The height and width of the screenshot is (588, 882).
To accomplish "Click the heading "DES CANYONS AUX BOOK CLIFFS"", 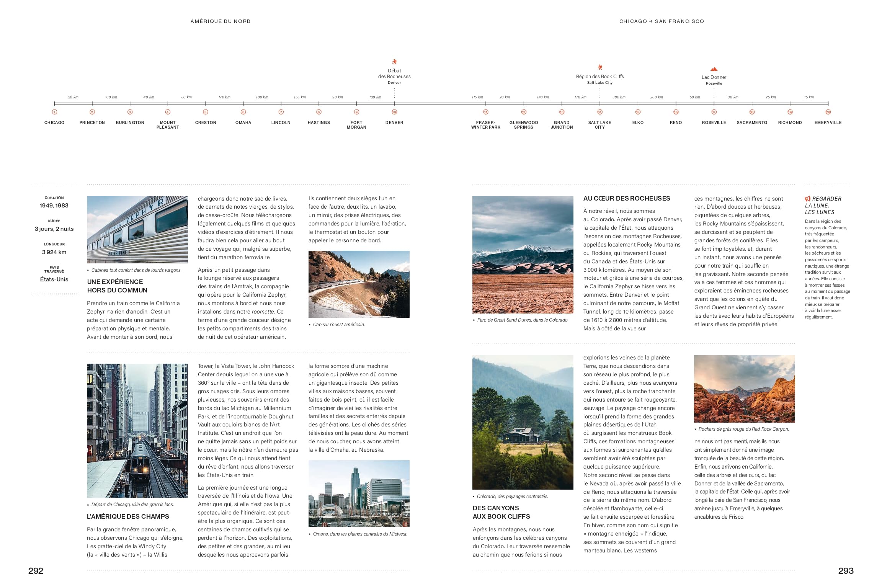I will [x=501, y=512].
